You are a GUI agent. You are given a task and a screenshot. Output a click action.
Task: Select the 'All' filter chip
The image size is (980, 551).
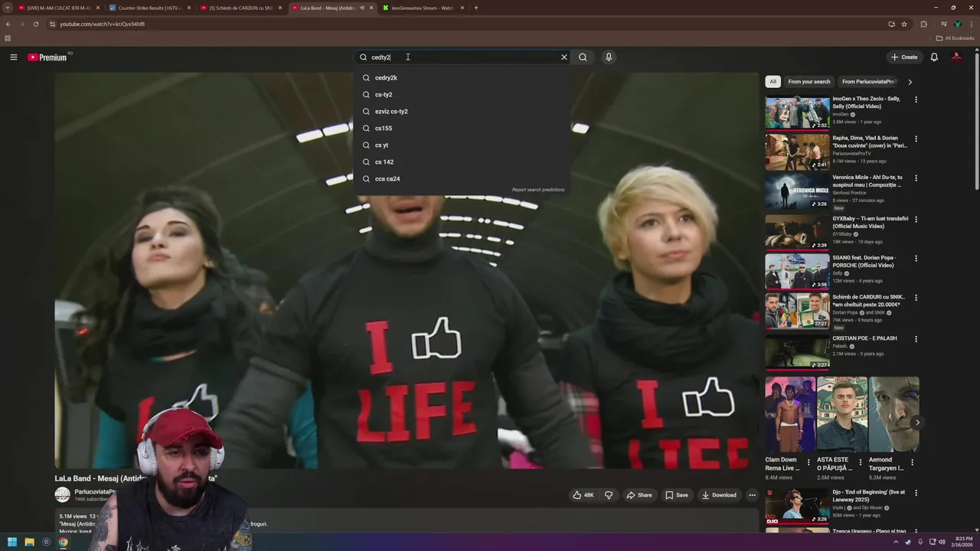pos(773,81)
